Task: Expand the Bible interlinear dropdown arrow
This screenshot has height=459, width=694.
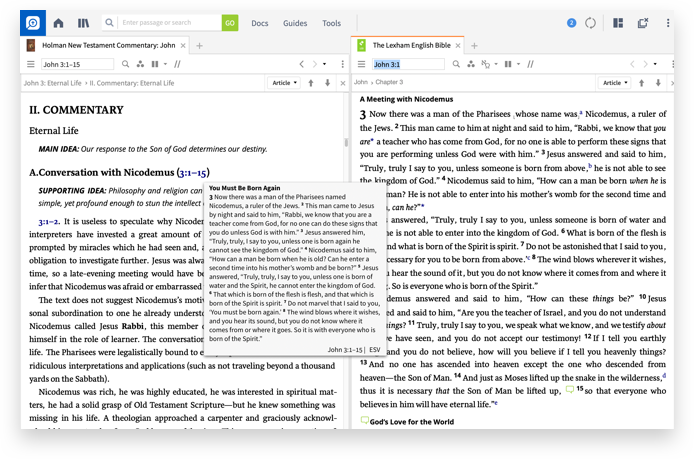Action: [496, 64]
